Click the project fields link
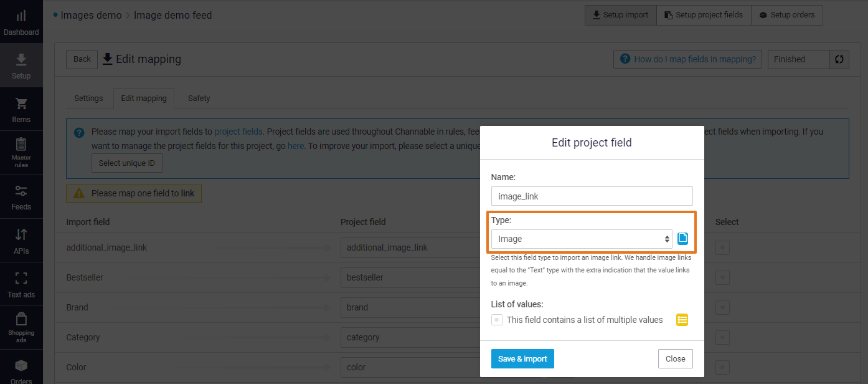 (238, 131)
